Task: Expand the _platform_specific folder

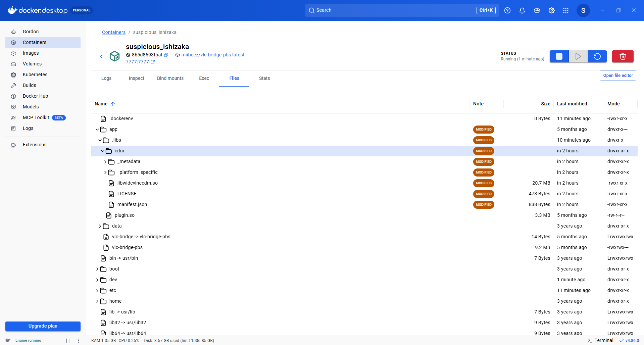Action: [105, 172]
